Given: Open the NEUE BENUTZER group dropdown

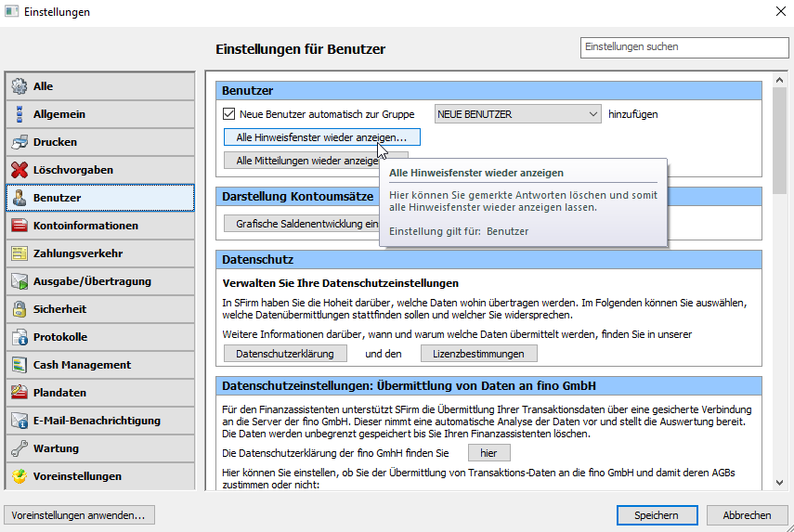Looking at the screenshot, I should [517, 114].
